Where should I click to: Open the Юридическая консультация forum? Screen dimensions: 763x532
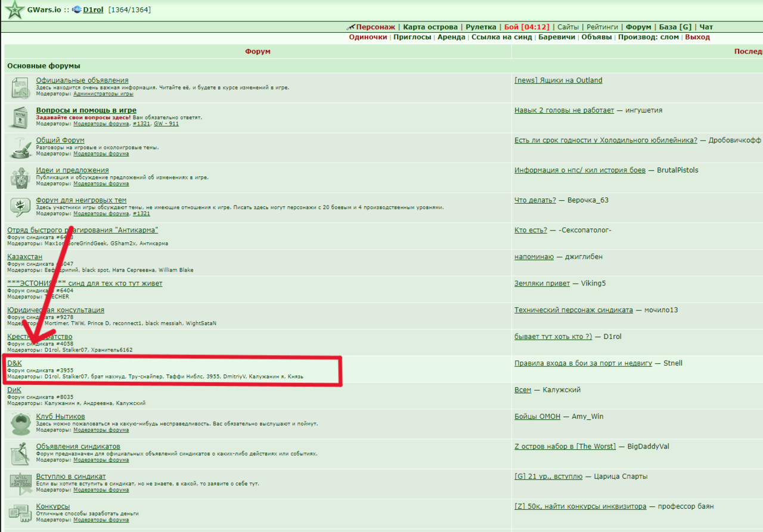(x=55, y=310)
